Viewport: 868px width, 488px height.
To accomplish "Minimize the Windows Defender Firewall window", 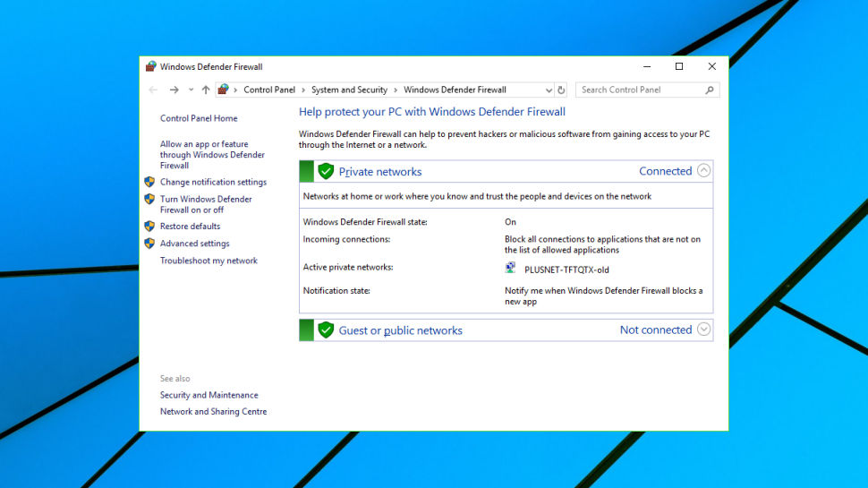I will [647, 66].
